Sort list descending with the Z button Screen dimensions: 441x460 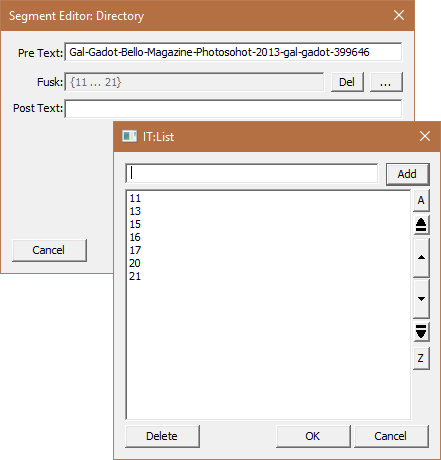point(421,358)
